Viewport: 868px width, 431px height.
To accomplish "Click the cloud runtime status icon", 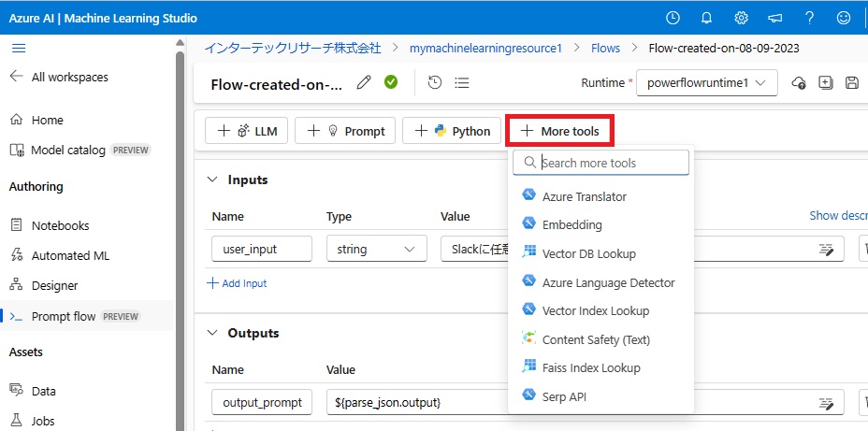I will (798, 83).
